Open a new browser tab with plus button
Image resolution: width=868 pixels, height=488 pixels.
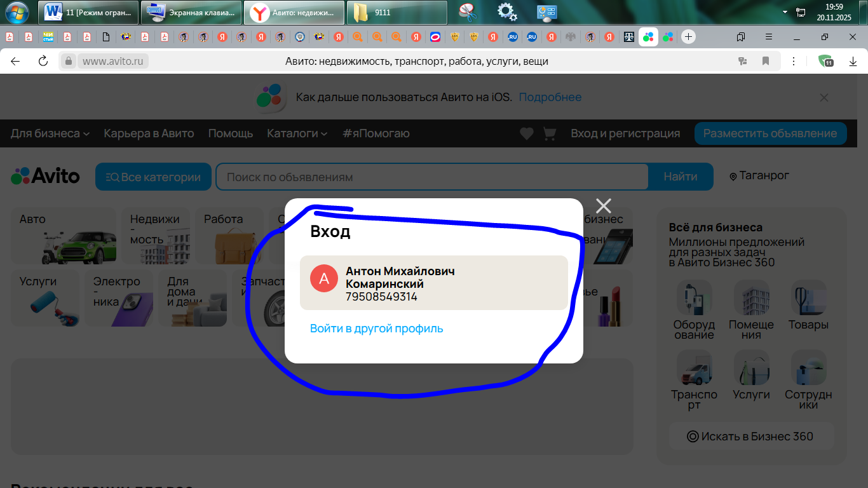[x=688, y=37]
